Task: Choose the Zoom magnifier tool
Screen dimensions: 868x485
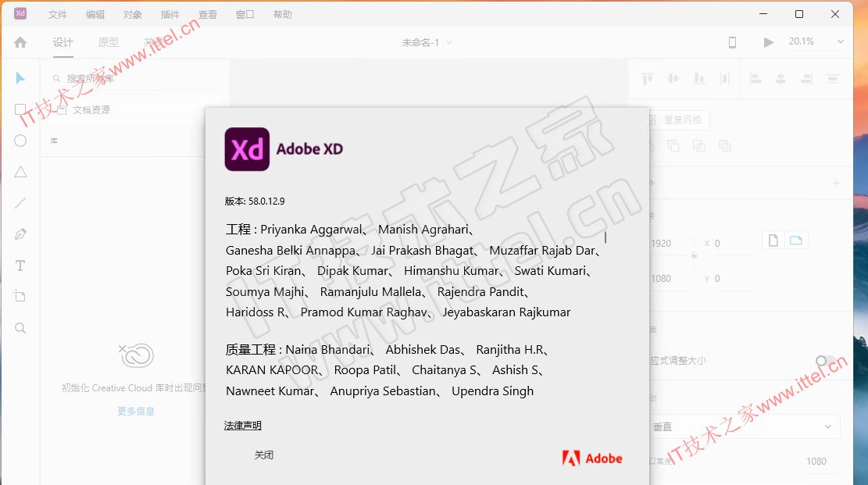Action: point(20,328)
